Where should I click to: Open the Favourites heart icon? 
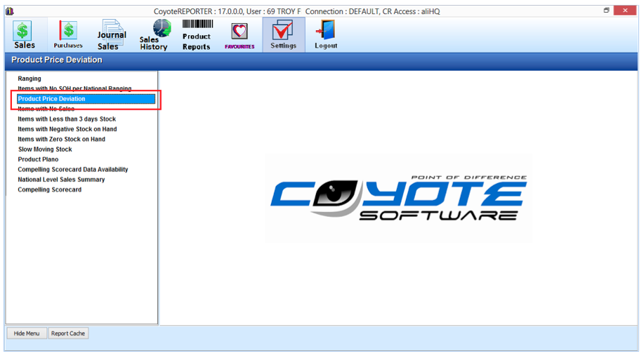(x=240, y=35)
